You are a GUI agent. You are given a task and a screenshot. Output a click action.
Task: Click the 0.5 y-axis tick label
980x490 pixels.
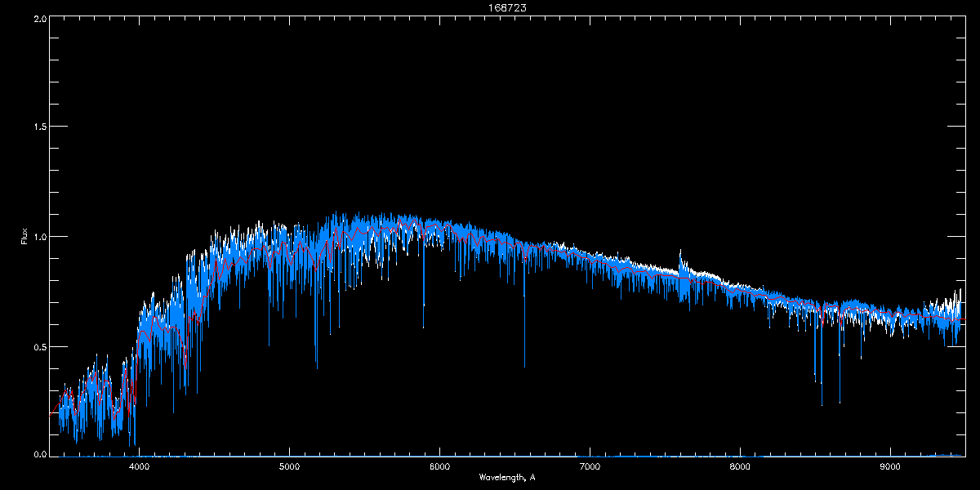coord(39,346)
